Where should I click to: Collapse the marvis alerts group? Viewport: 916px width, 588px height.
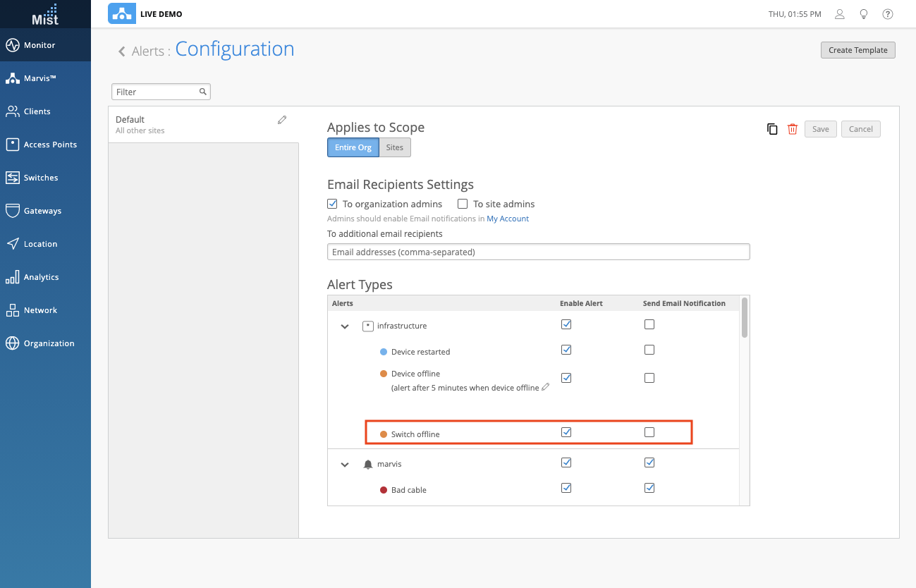(x=345, y=465)
